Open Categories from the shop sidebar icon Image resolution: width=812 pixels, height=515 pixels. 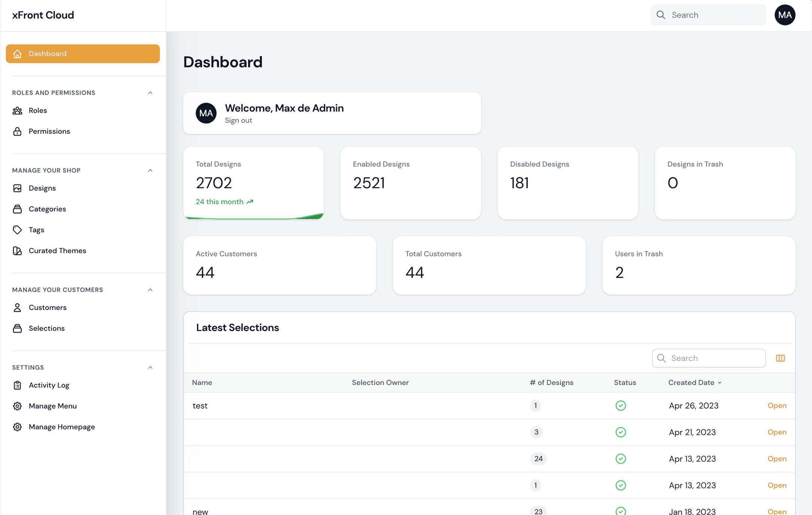pos(18,209)
